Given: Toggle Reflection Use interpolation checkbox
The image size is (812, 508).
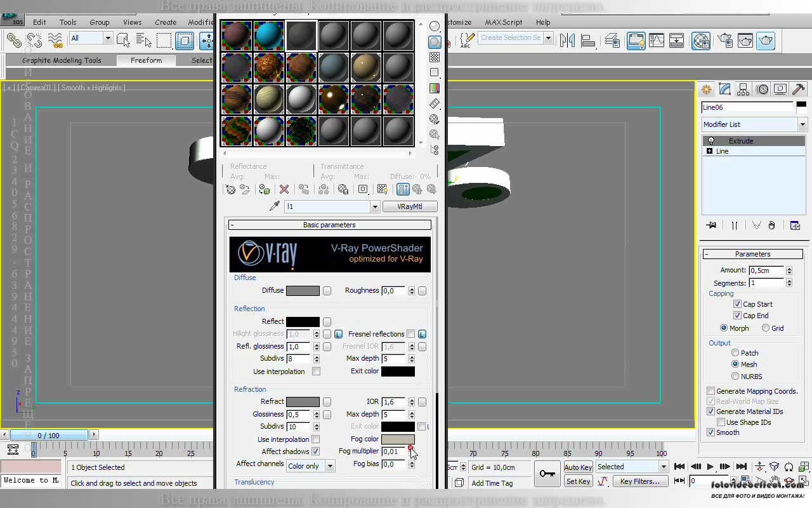Looking at the screenshot, I should 316,371.
